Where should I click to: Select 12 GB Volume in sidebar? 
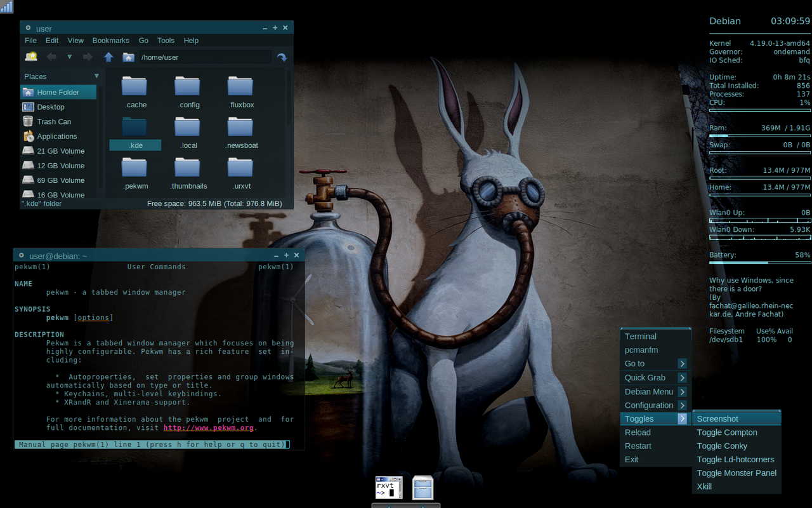click(58, 165)
